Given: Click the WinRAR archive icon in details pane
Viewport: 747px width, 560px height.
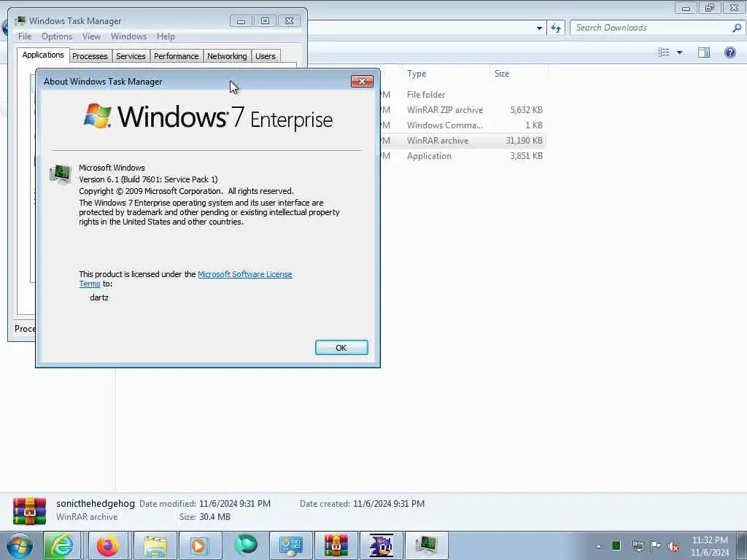Looking at the screenshot, I should click(x=29, y=510).
